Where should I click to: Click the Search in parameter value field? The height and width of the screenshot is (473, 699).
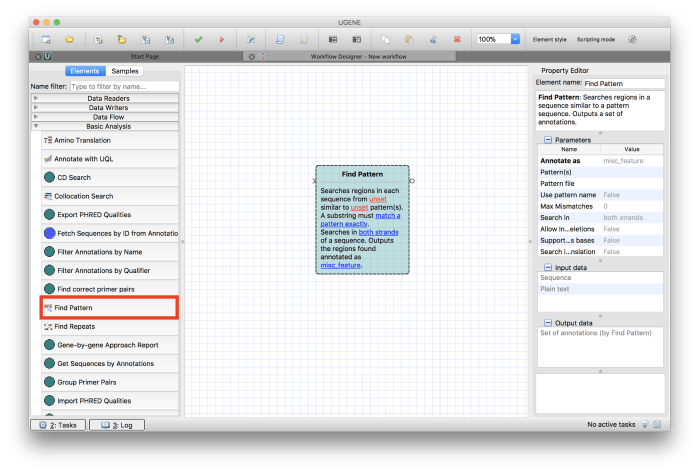click(x=631, y=217)
